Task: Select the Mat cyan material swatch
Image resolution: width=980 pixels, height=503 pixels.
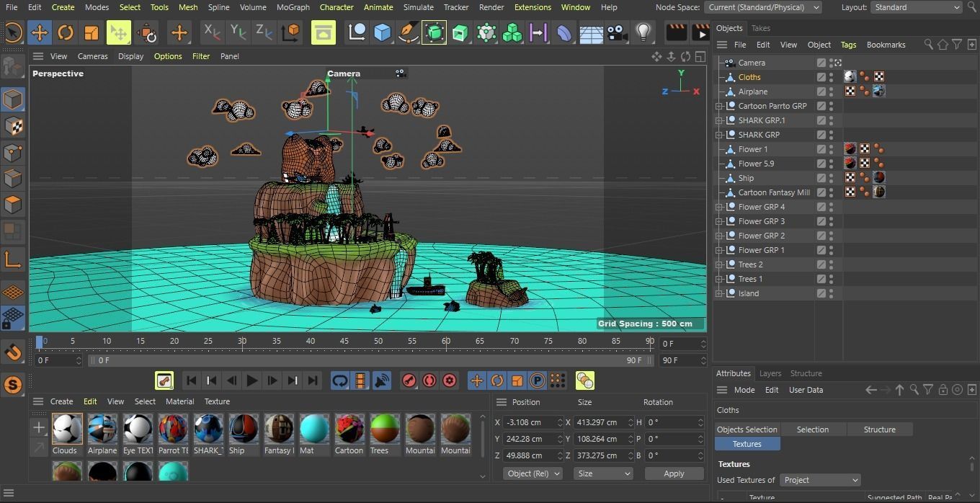Action: 314,429
